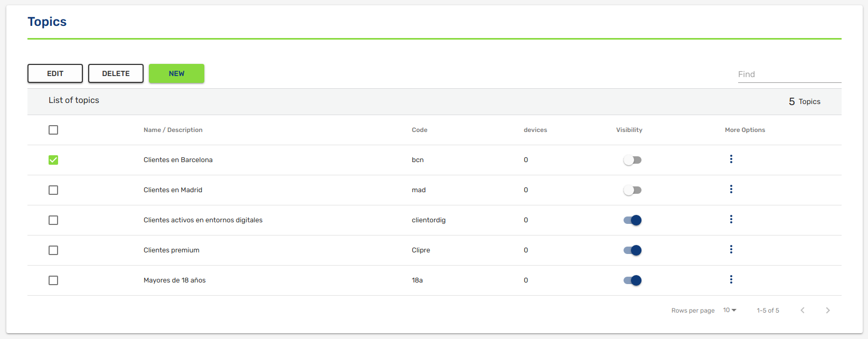Go to the next page of topics
This screenshot has width=868, height=339.
[x=828, y=310]
